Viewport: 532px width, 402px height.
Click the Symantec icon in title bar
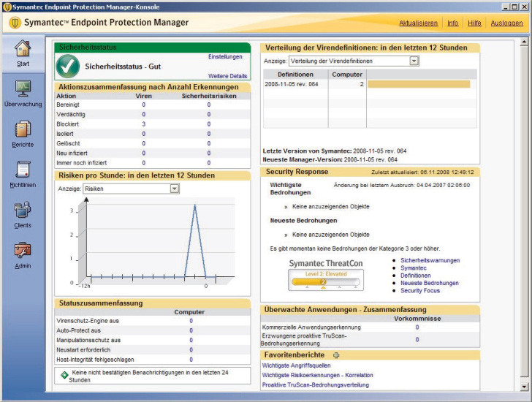pyautogui.click(x=7, y=7)
